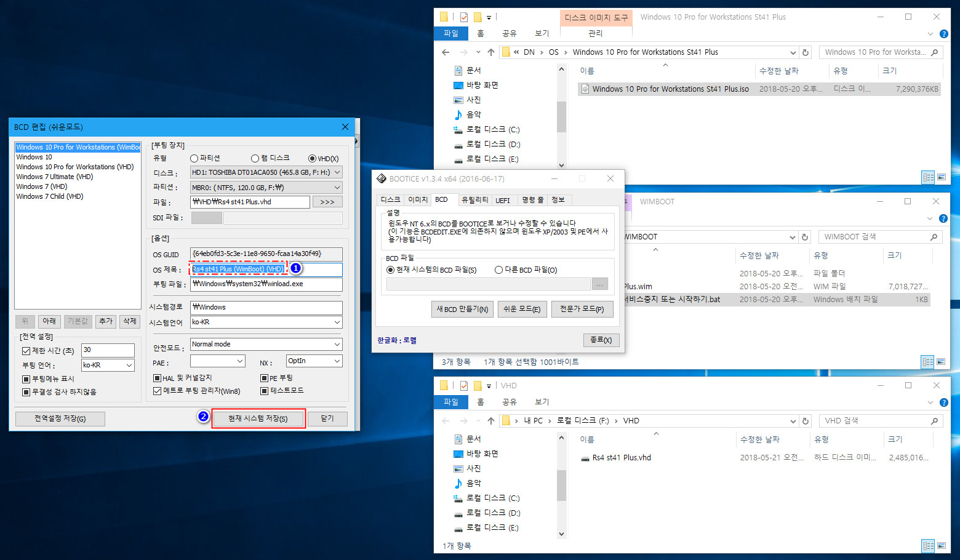Refresh the VHD window address bar
This screenshot has width=960, height=560.
tap(806, 421)
